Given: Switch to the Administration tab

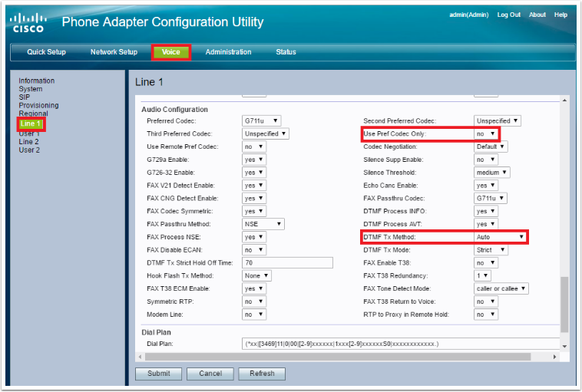Looking at the screenshot, I should click(228, 52).
